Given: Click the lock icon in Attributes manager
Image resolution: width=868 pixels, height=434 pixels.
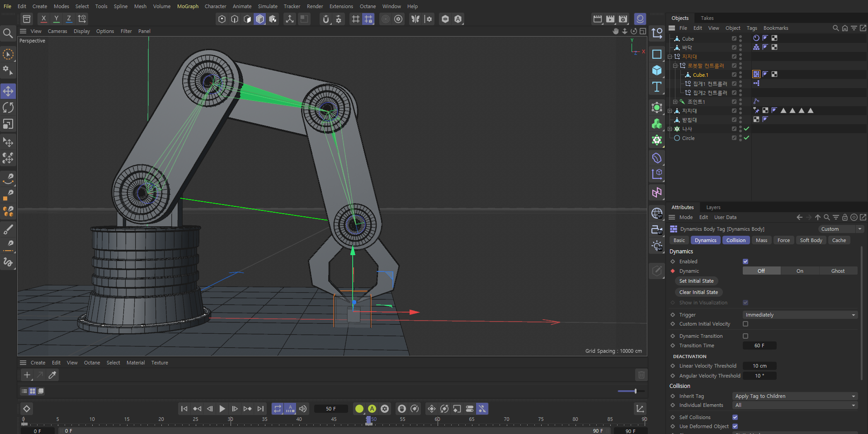Looking at the screenshot, I should coord(844,217).
